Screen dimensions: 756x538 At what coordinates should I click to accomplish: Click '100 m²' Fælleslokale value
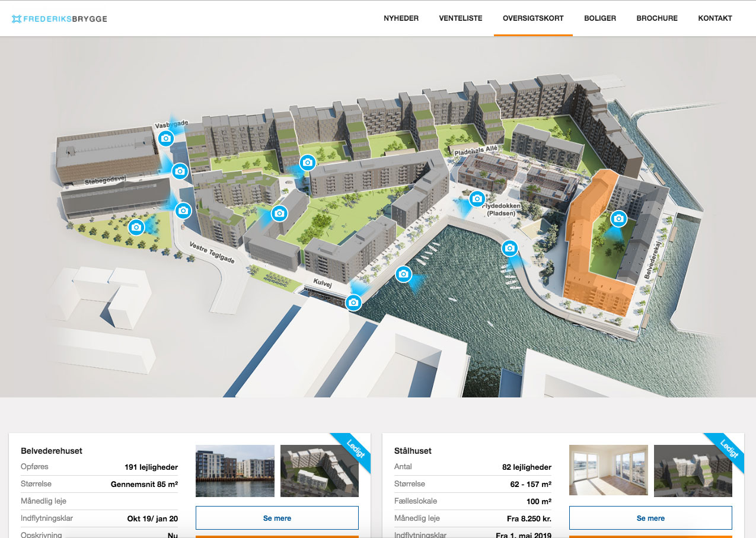[539, 502]
